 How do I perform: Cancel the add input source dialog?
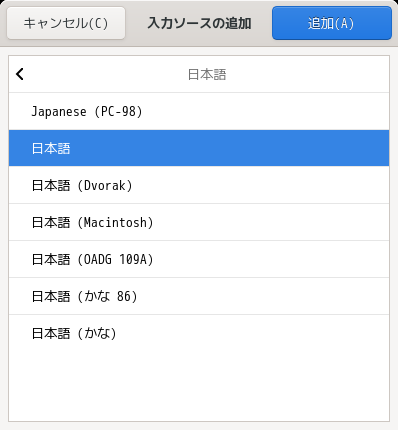point(66,23)
